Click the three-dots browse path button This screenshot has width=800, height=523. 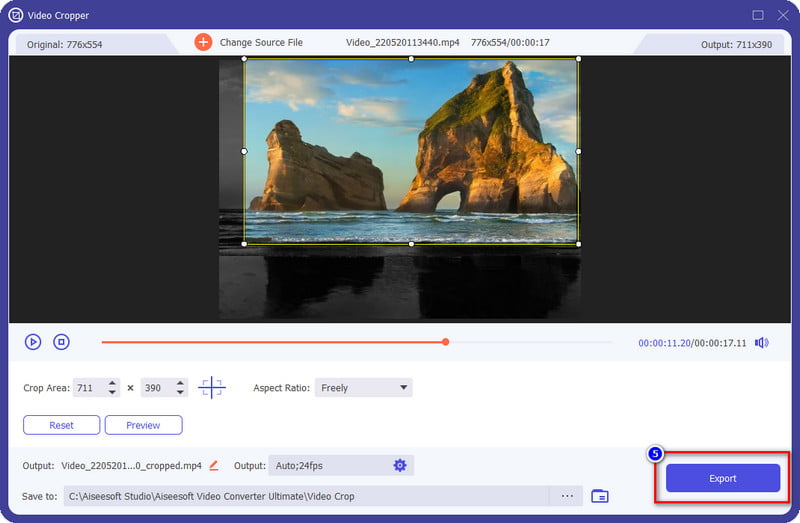[x=567, y=496]
